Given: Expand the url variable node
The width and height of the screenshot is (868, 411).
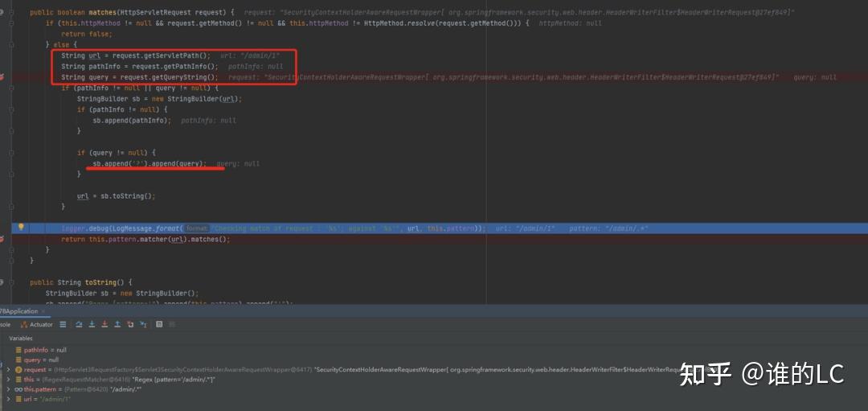Looking at the screenshot, I should click(8, 399).
